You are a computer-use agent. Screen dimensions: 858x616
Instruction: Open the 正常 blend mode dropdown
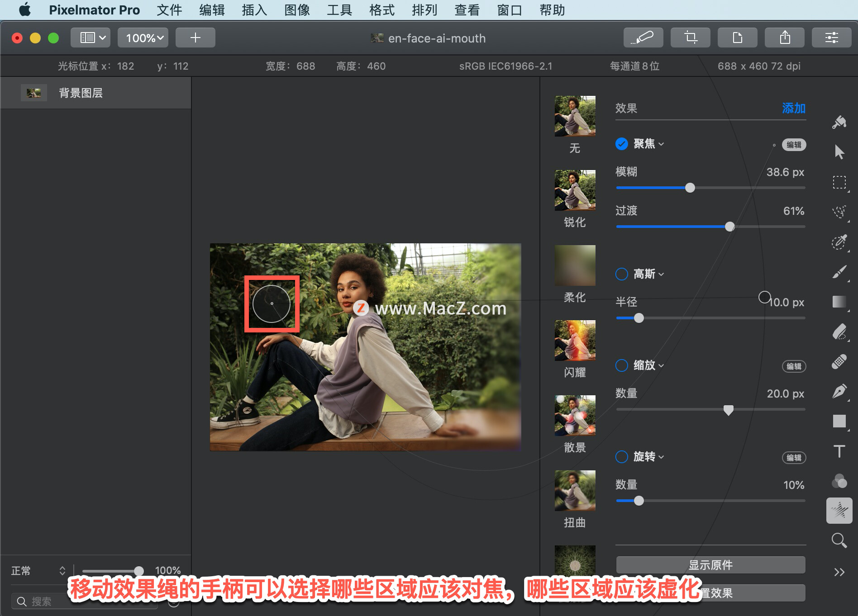click(x=38, y=571)
